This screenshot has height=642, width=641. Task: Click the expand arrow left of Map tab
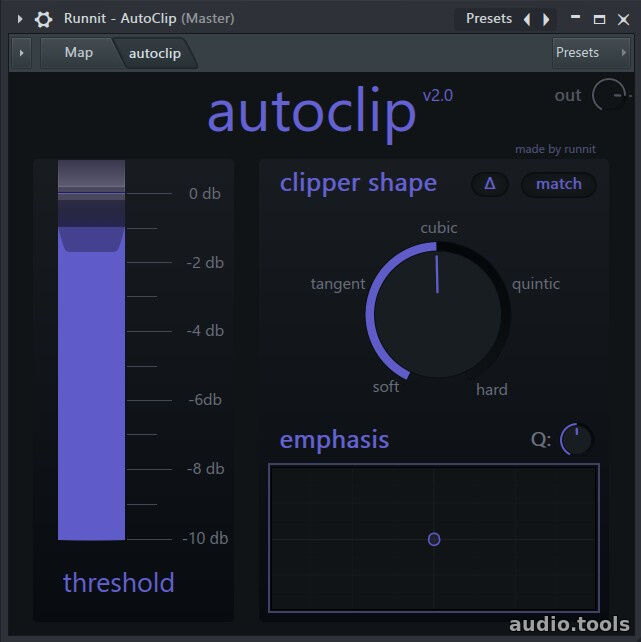(22, 53)
